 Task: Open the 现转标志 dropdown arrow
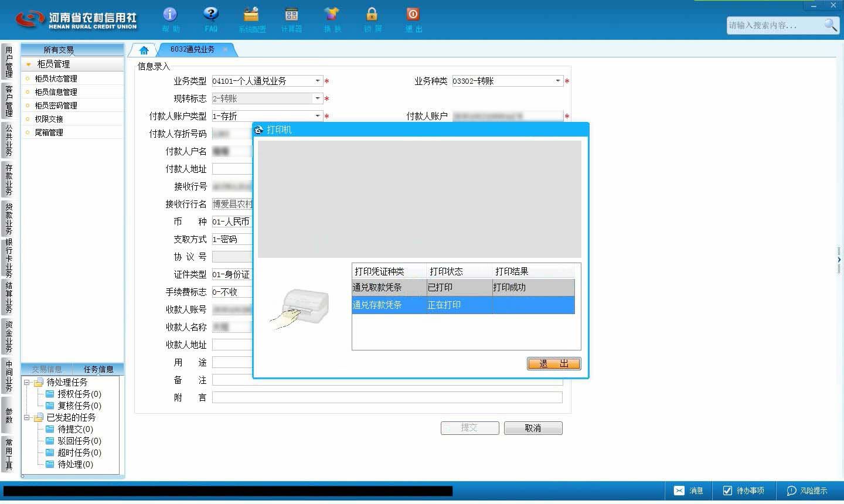318,98
